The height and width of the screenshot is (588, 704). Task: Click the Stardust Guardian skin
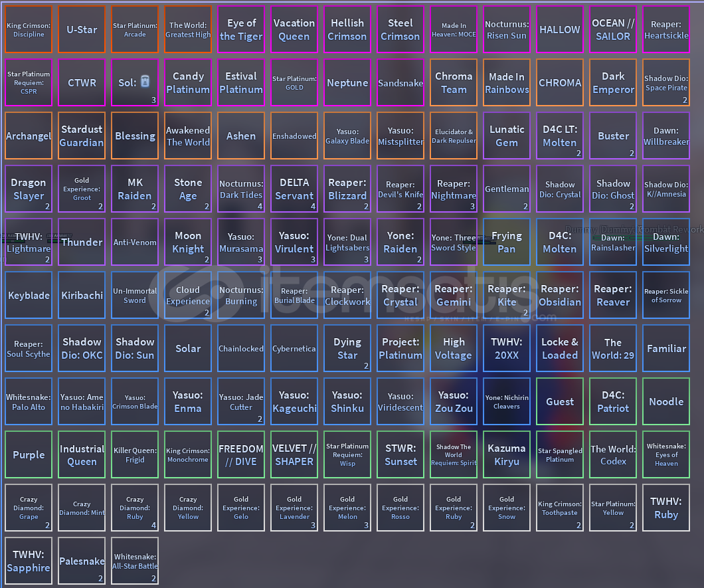[x=82, y=136]
